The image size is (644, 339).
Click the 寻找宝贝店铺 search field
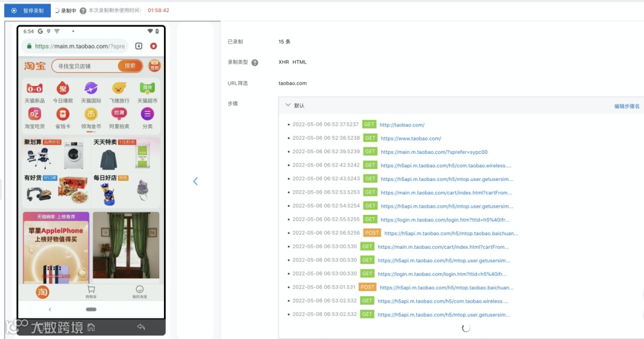(85, 66)
